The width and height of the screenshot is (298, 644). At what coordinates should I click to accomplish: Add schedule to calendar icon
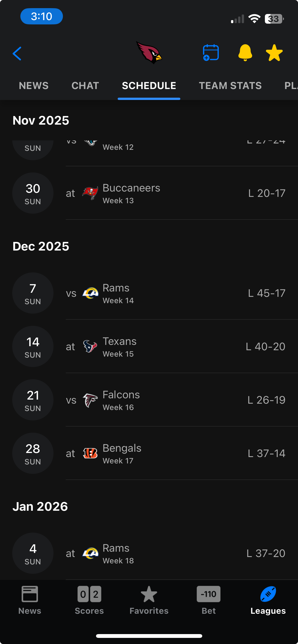coord(211,53)
